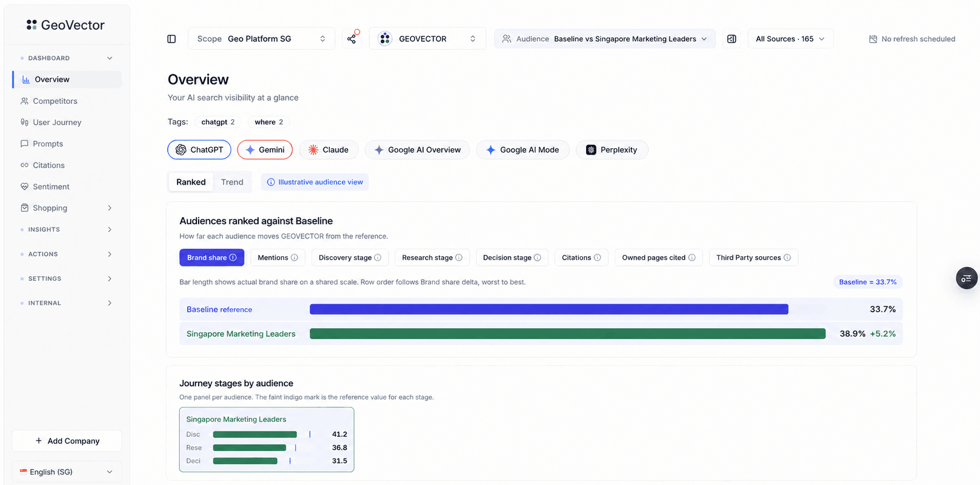Open the Competitors page link
This screenshot has height=485, width=980.
55,101
